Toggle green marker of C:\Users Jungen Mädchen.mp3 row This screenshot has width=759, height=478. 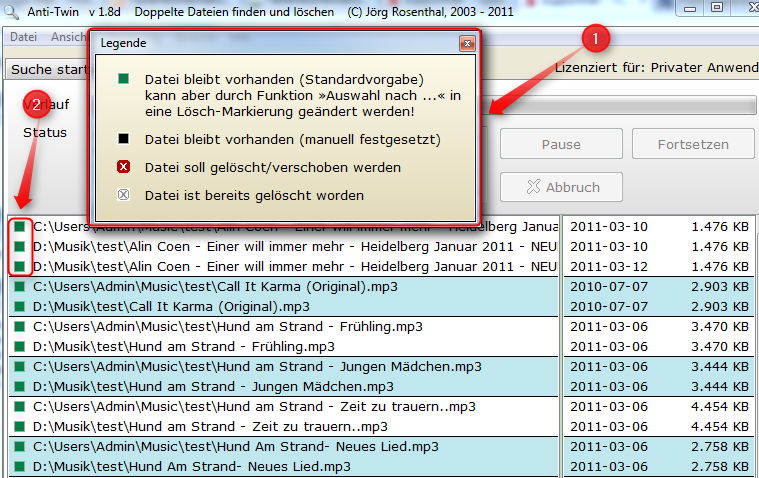point(19,367)
